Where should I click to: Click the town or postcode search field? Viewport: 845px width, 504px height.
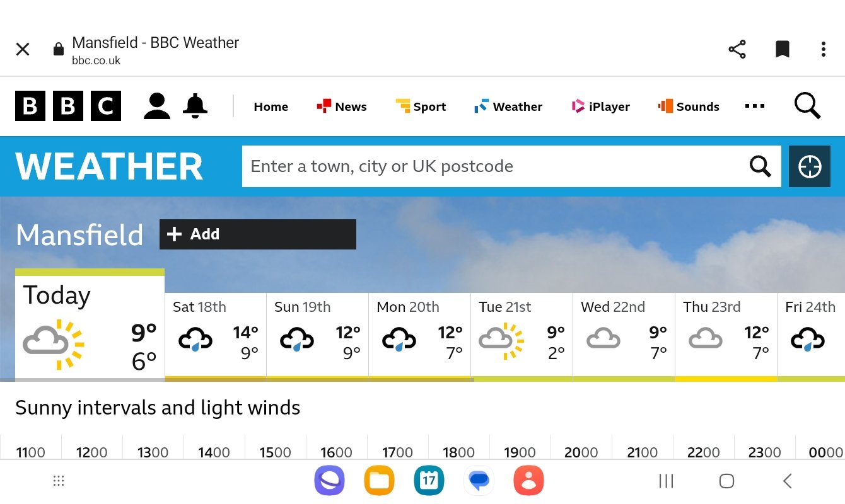pyautogui.click(x=492, y=166)
